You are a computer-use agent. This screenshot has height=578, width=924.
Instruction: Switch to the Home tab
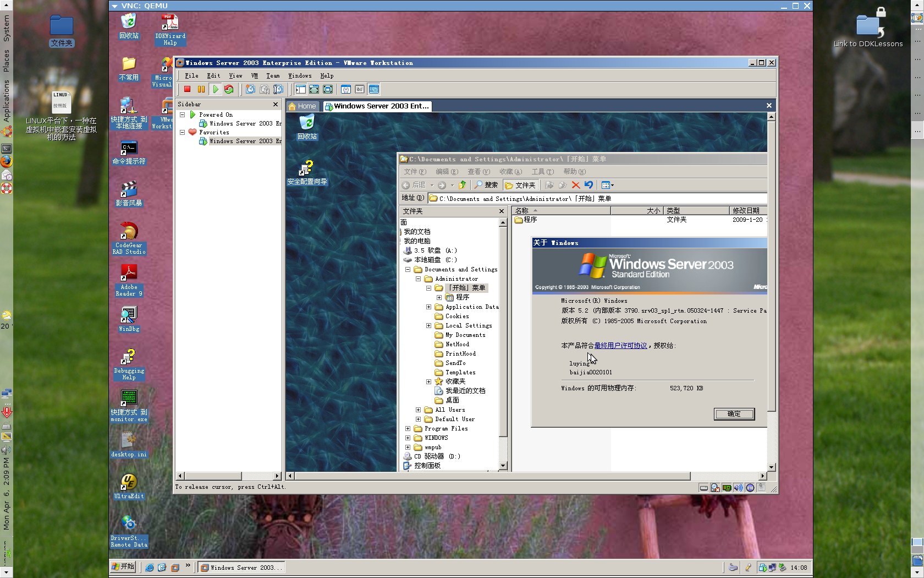coord(302,106)
